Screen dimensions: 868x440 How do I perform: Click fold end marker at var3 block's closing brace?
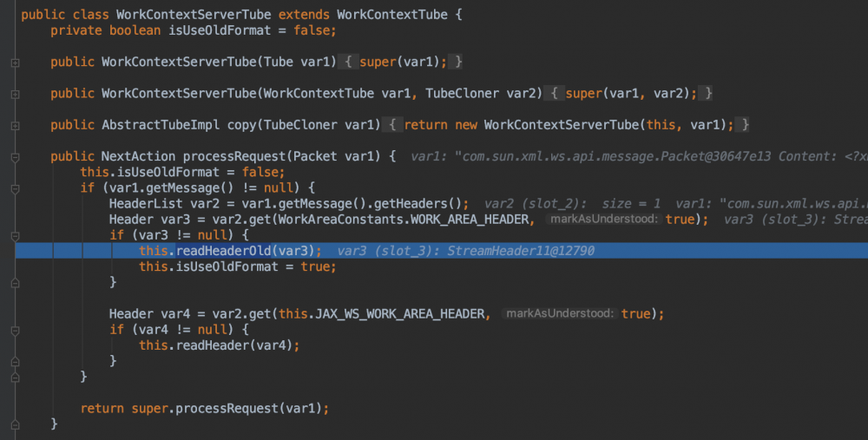tap(15, 283)
